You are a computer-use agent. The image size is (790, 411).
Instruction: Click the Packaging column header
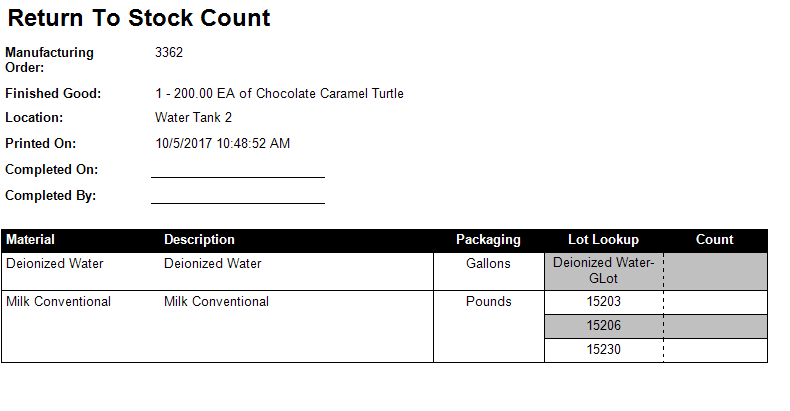tap(488, 240)
